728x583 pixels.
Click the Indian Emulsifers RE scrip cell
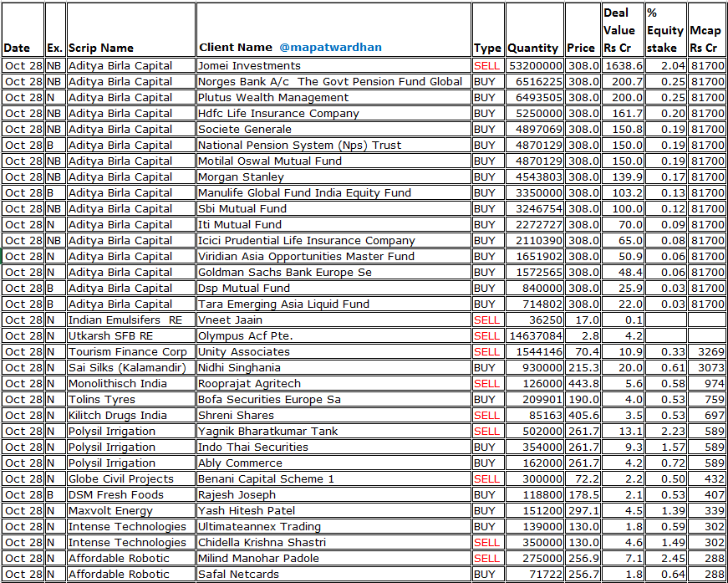131,320
